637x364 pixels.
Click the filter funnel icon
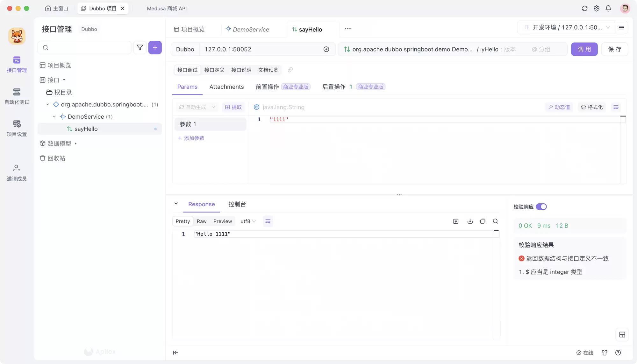coord(140,47)
